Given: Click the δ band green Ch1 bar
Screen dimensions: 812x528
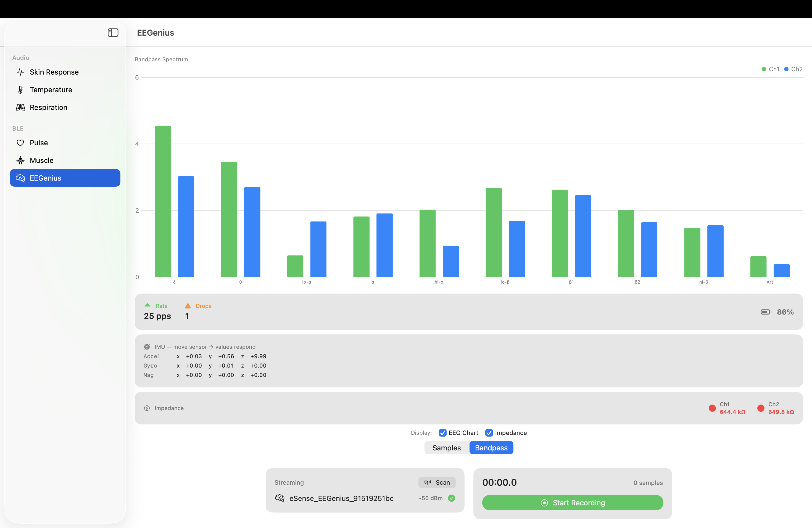Looking at the screenshot, I should pos(163,202).
